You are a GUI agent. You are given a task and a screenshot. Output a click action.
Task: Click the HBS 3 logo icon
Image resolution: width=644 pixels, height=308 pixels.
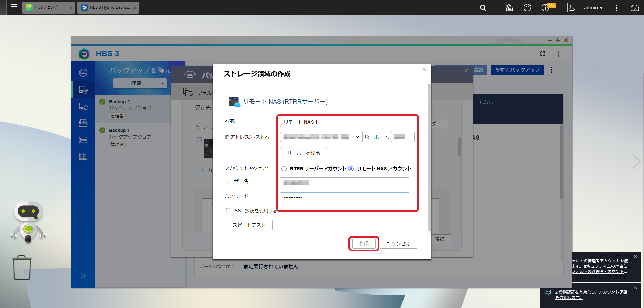point(84,54)
